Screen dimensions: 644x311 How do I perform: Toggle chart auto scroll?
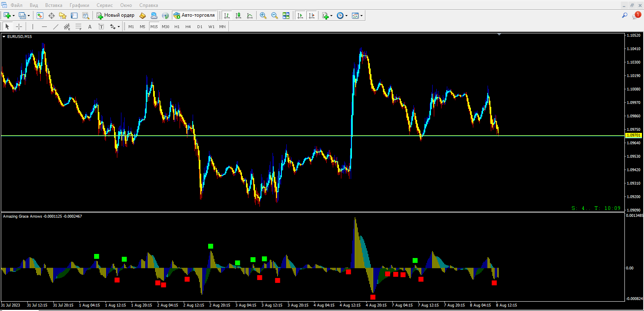[x=300, y=15]
